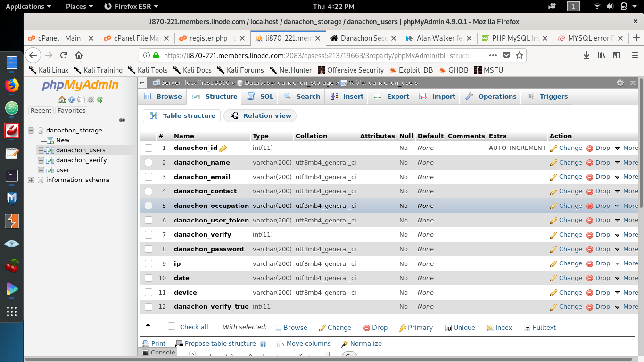This screenshot has height=362, width=644.
Task: Open More dropdown for danachon_verify row
Action: click(x=626, y=234)
